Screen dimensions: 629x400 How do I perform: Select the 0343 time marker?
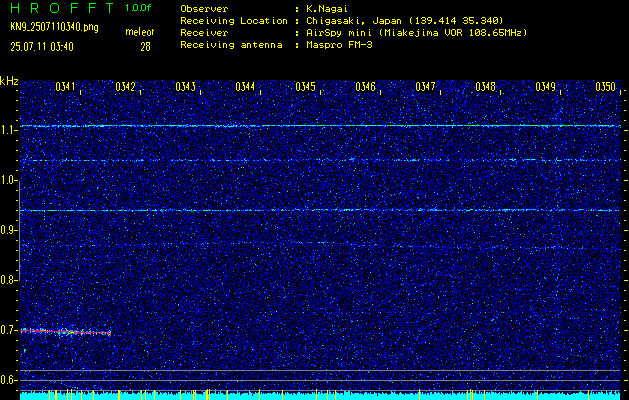(x=185, y=87)
